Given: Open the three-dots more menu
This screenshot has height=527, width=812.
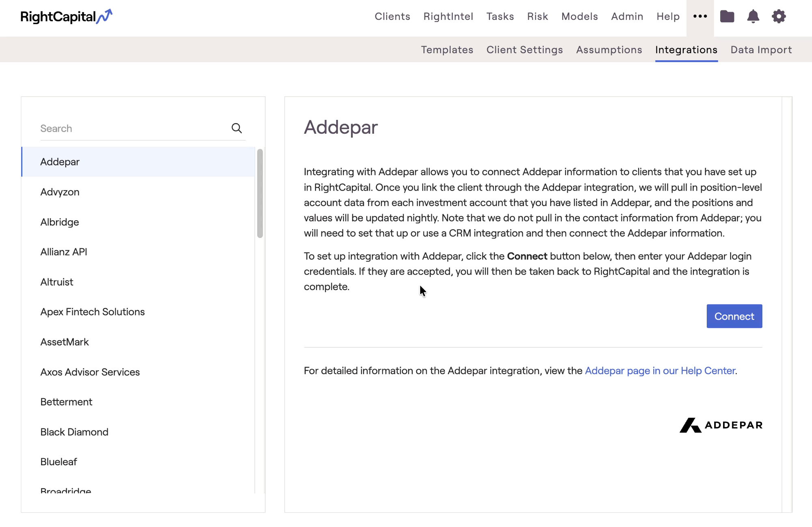Looking at the screenshot, I should click(x=700, y=17).
